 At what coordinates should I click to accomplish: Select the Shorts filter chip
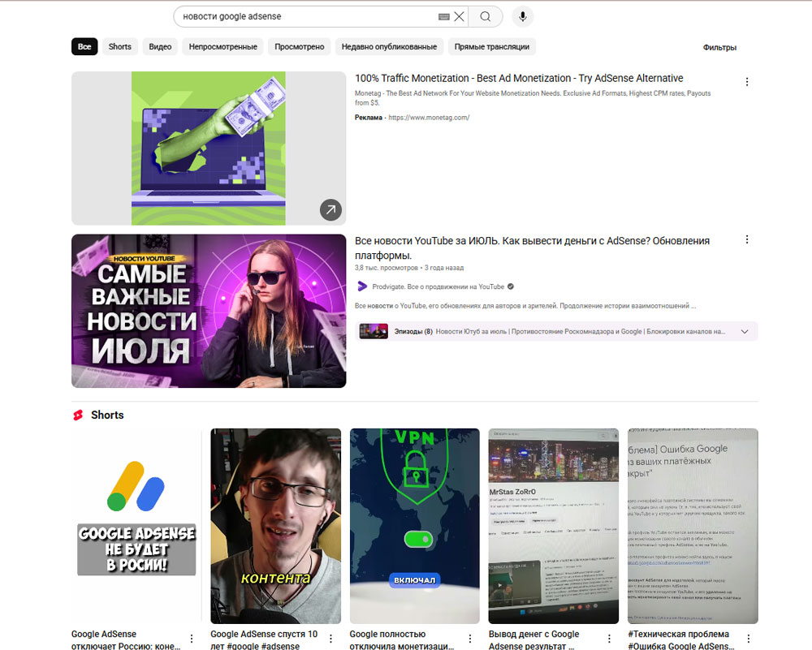coord(119,46)
